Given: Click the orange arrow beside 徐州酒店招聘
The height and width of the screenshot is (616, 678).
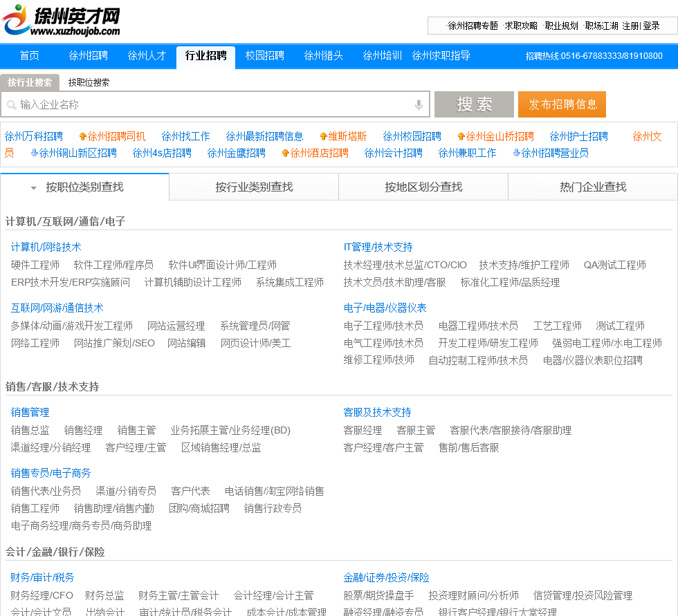Looking at the screenshot, I should pyautogui.click(x=285, y=153).
